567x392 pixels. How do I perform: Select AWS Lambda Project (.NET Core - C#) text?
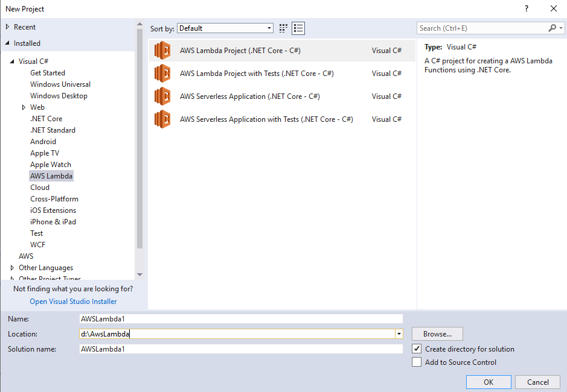pyautogui.click(x=240, y=51)
